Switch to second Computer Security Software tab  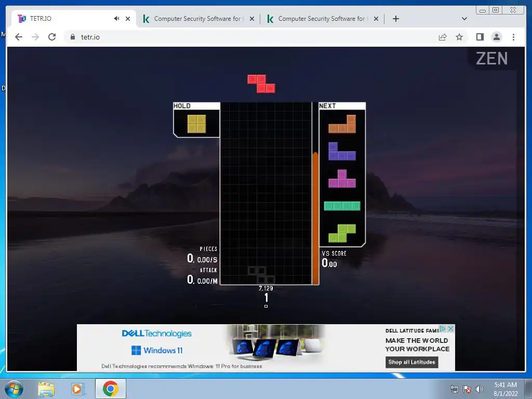click(322, 19)
